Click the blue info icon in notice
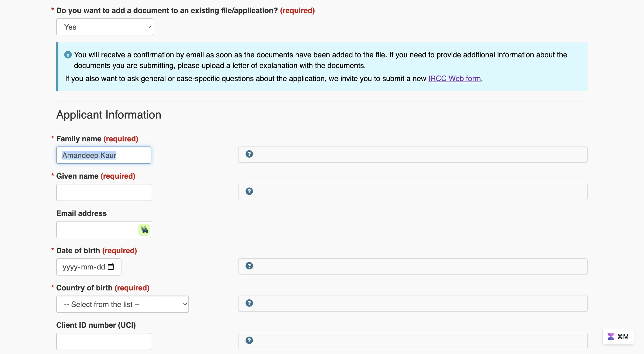 coord(68,55)
